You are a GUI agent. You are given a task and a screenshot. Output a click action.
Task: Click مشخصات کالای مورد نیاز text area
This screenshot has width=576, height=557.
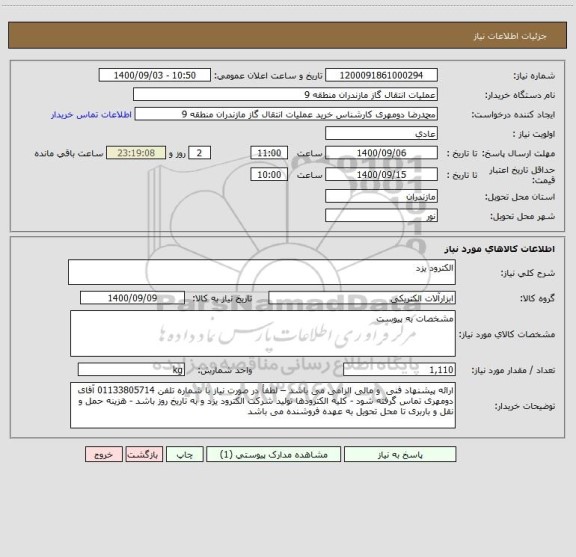click(x=263, y=333)
